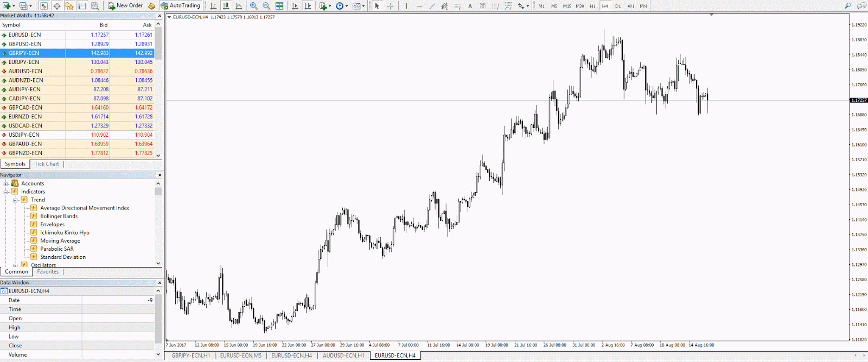
Task: Toggle the AutoTrading button
Action: coord(180,6)
